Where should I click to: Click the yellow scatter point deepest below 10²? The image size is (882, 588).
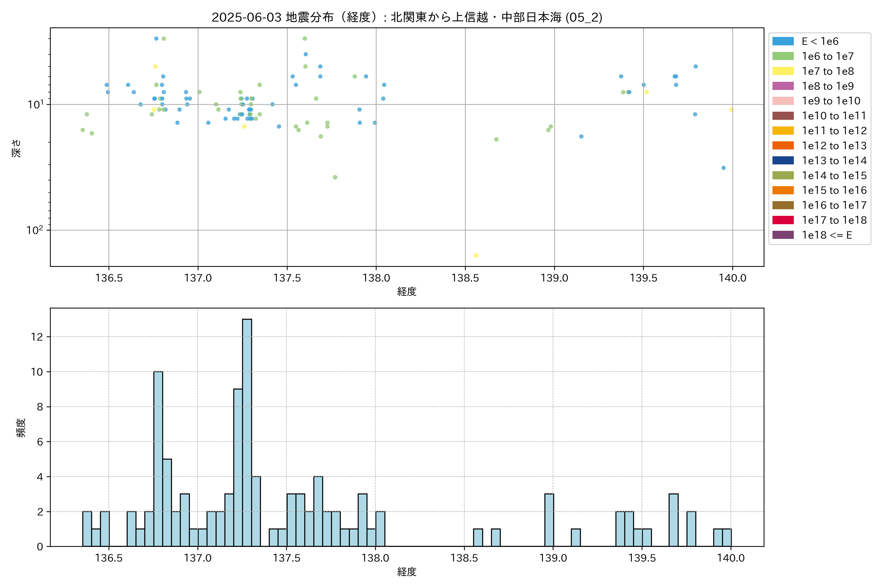click(476, 255)
